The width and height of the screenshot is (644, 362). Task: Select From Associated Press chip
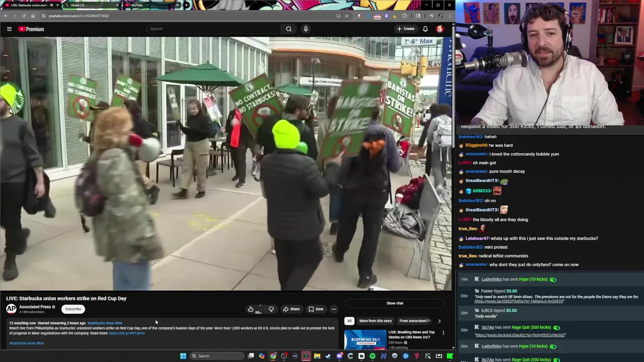pyautogui.click(x=416, y=321)
